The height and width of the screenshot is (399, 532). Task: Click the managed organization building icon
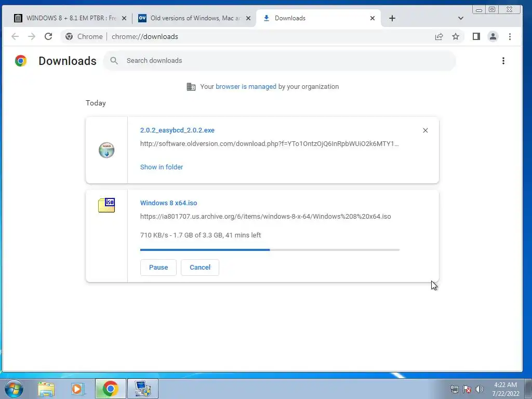191,87
